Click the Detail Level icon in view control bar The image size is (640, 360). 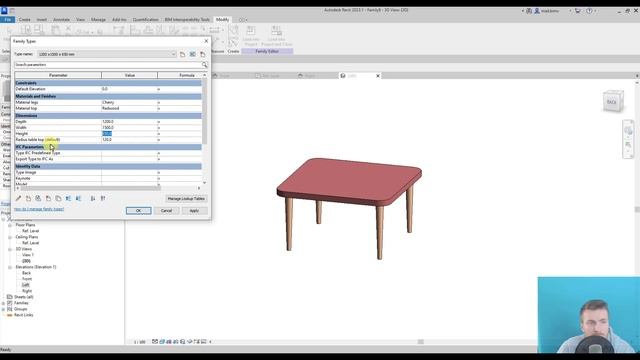155,342
